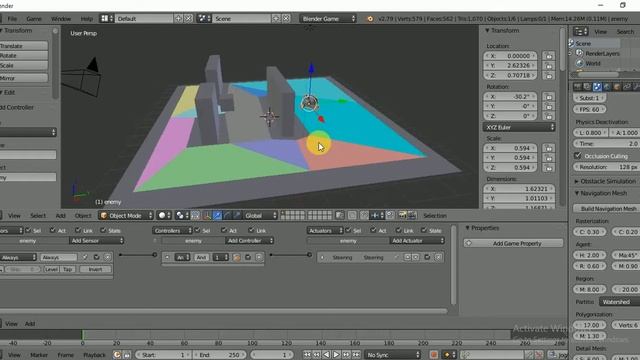
Task: Jump to the first frame
Action: 307,355
